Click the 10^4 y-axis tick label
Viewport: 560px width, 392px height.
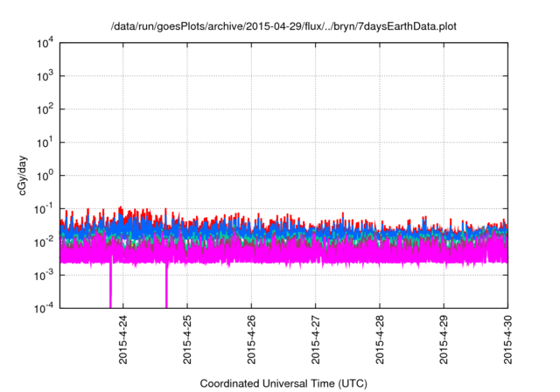click(x=45, y=43)
